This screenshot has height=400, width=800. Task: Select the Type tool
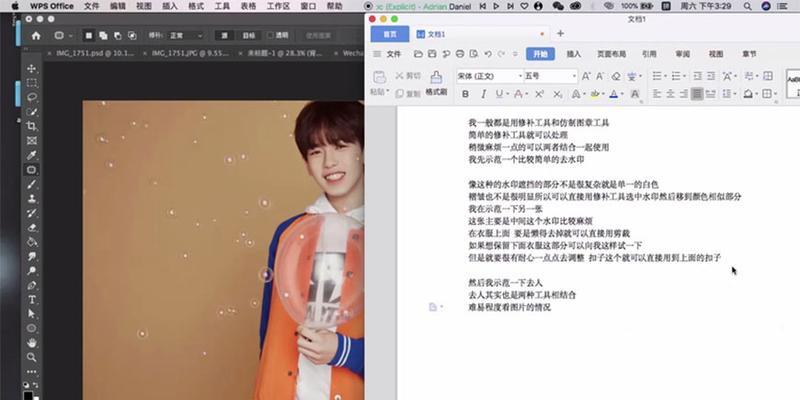pyautogui.click(x=32, y=299)
